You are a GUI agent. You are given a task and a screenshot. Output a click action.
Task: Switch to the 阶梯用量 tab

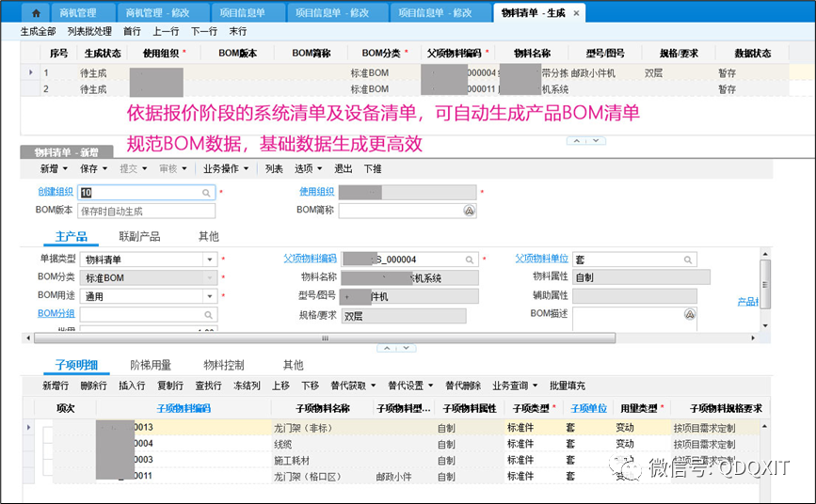click(151, 365)
